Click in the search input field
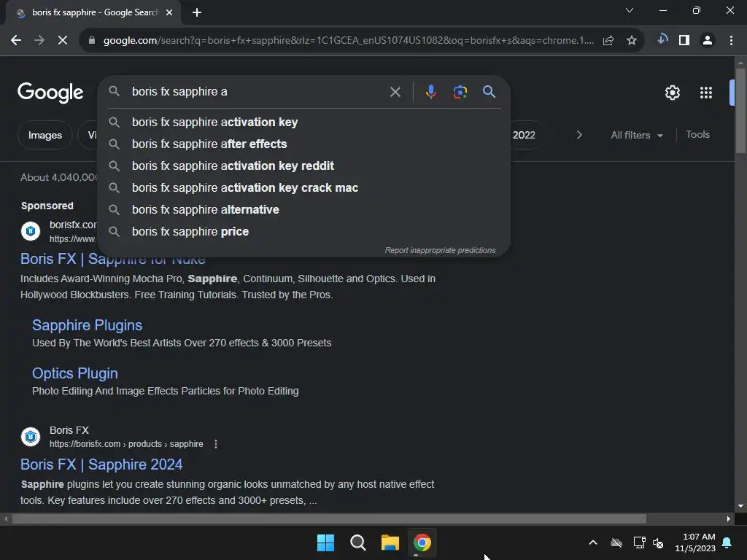Viewport: 747px width, 560px height. (258, 91)
